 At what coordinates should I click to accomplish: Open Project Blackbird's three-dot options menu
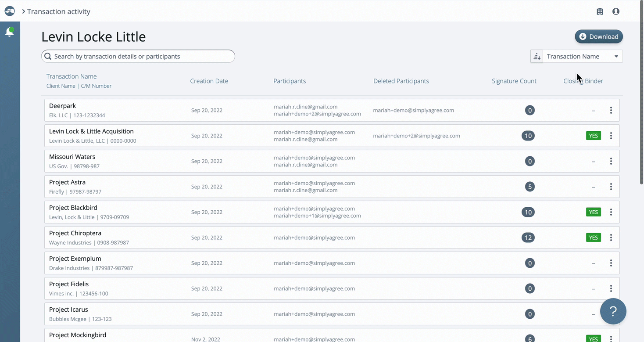click(x=611, y=212)
